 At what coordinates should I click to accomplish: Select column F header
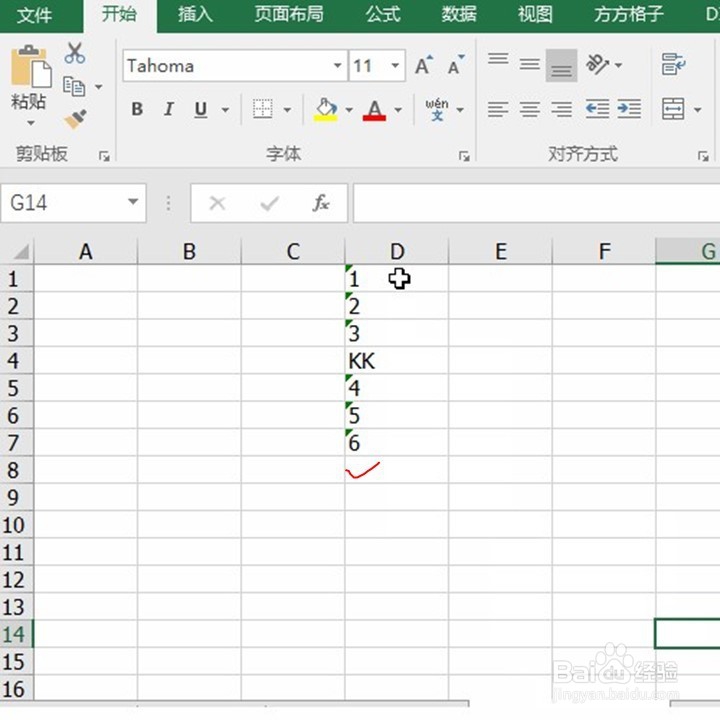tap(604, 252)
